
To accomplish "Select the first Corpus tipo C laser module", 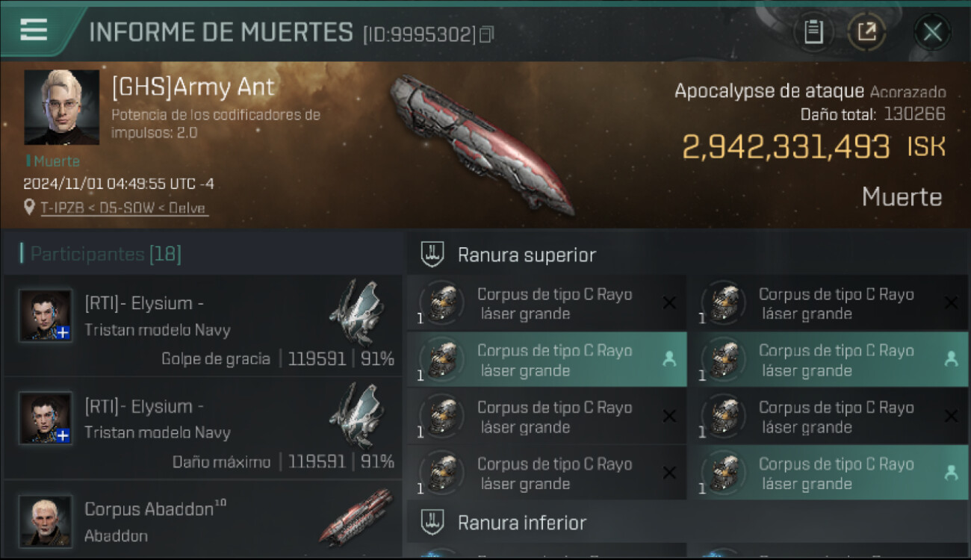I will click(x=547, y=303).
